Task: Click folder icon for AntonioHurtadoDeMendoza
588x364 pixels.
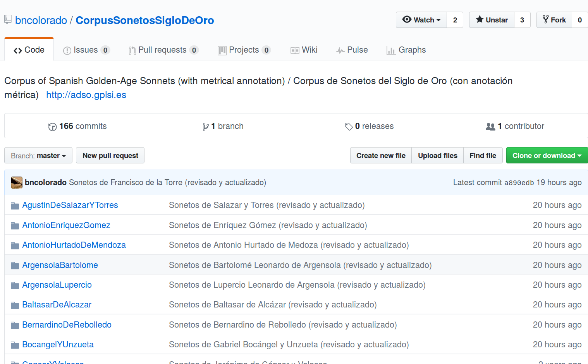Action: tap(15, 246)
